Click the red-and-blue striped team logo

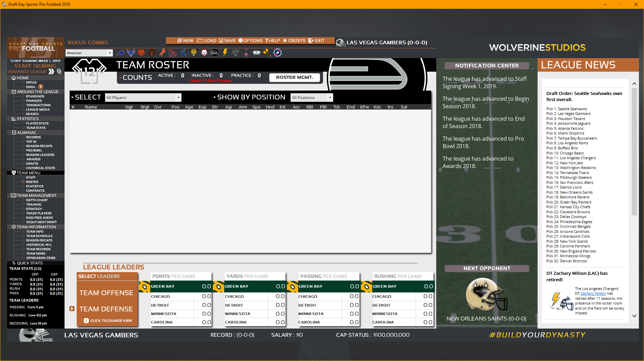point(246,53)
